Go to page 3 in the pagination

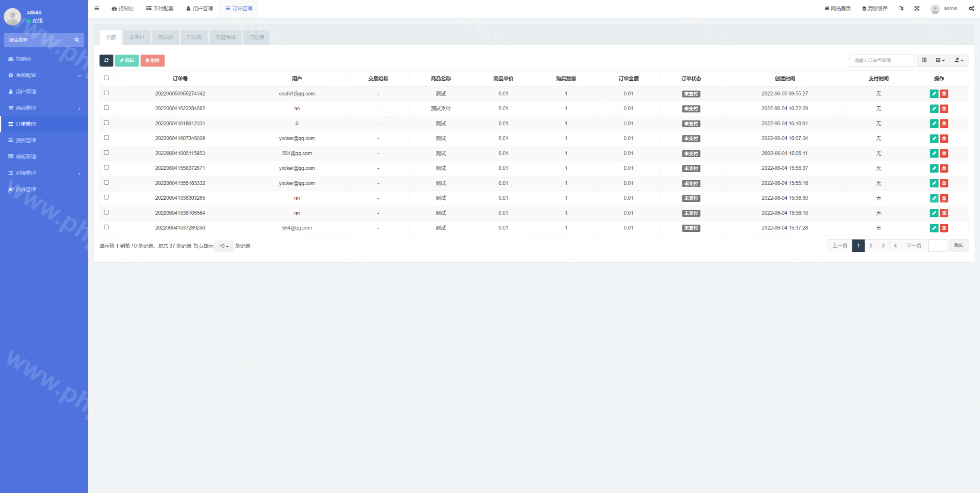(883, 246)
